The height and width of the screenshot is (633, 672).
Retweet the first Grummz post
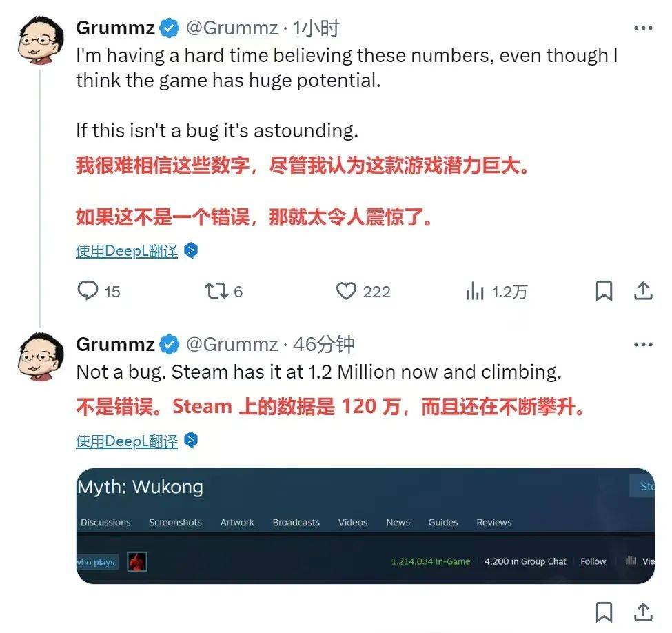coord(216,291)
